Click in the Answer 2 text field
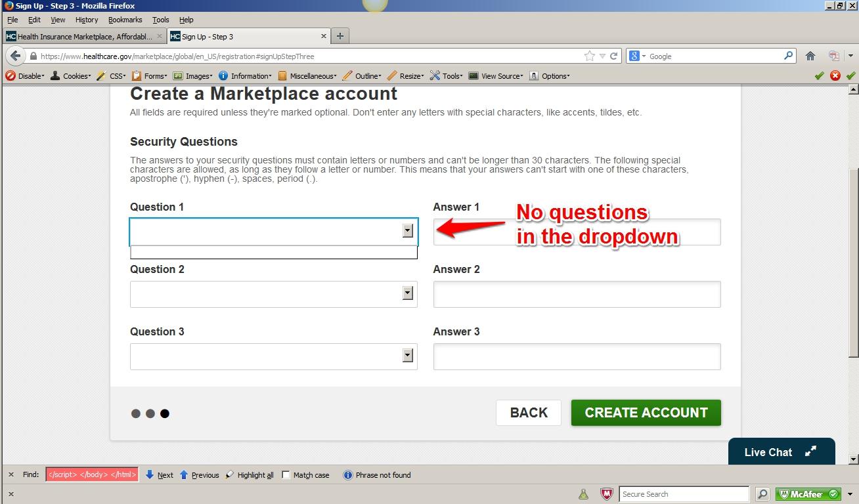The width and height of the screenshot is (859, 504). click(x=577, y=294)
